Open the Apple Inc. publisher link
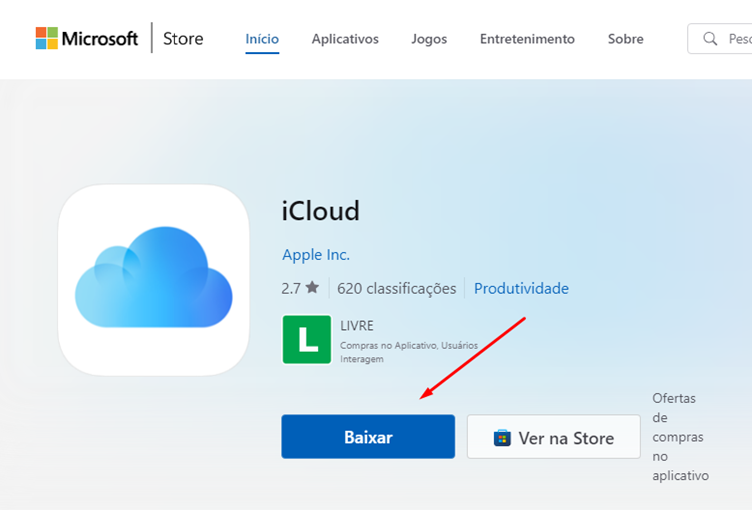752x510 pixels. coord(316,255)
